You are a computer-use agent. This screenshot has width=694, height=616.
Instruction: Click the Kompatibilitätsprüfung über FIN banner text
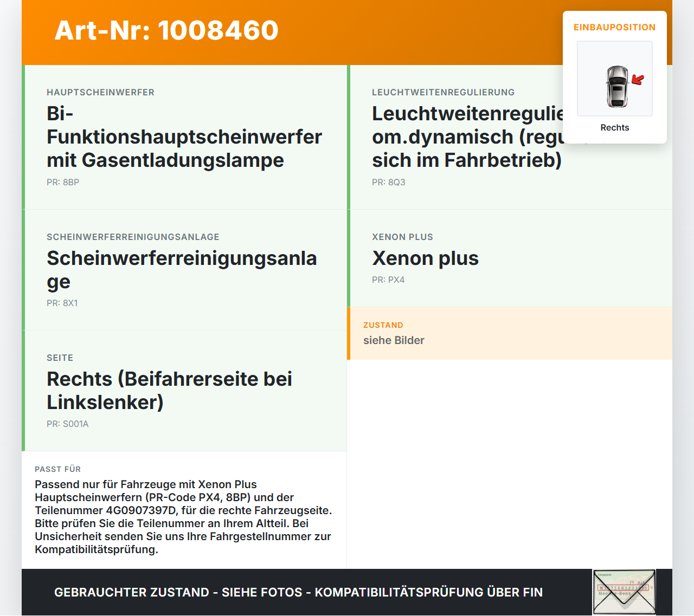298,593
